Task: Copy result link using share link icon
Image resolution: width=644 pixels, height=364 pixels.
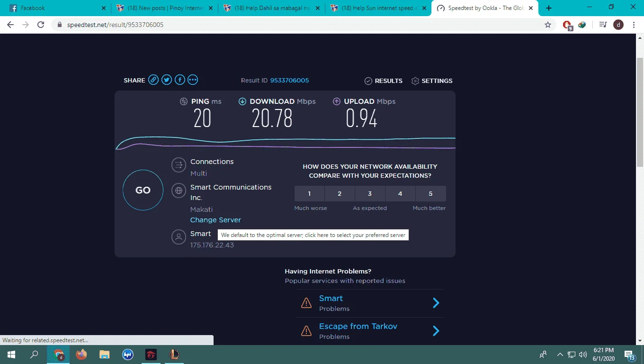Action: [x=153, y=80]
